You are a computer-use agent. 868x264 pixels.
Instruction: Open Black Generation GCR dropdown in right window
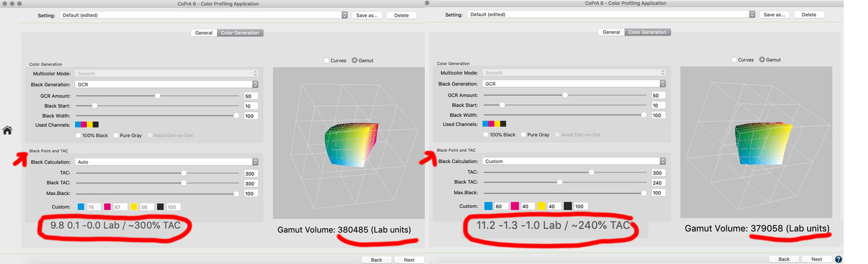click(574, 84)
